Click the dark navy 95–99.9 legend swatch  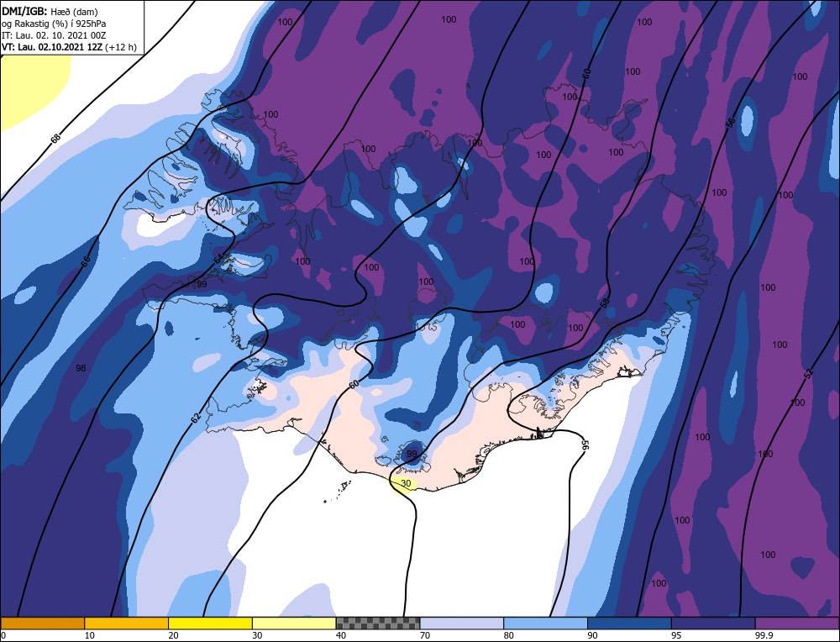(713, 623)
